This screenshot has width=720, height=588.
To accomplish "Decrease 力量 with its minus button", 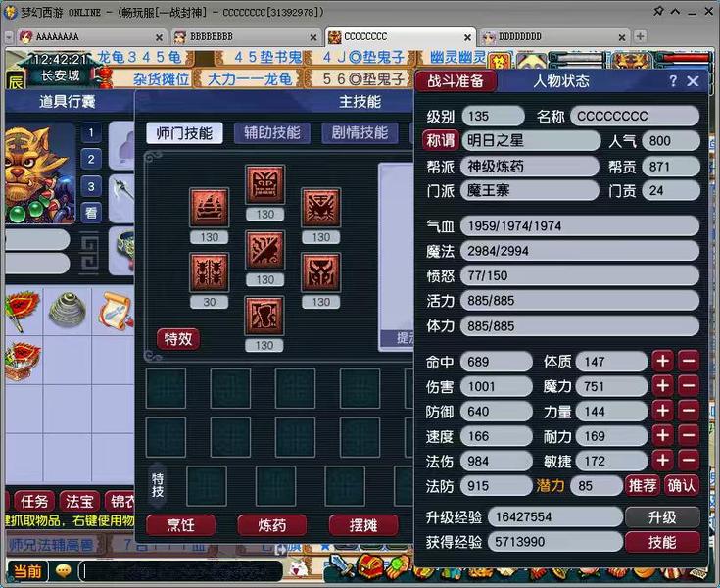I will point(689,411).
